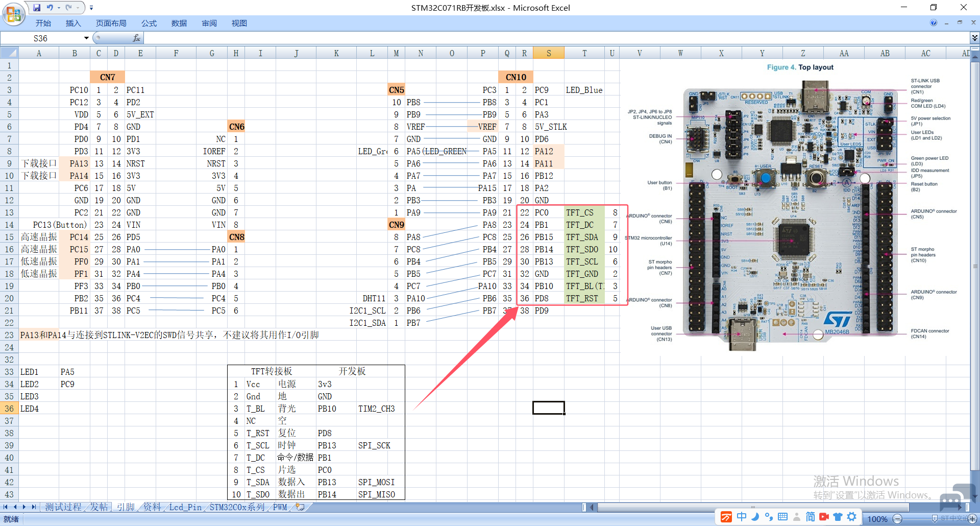Expand the formula bar with the chevron

(974, 38)
